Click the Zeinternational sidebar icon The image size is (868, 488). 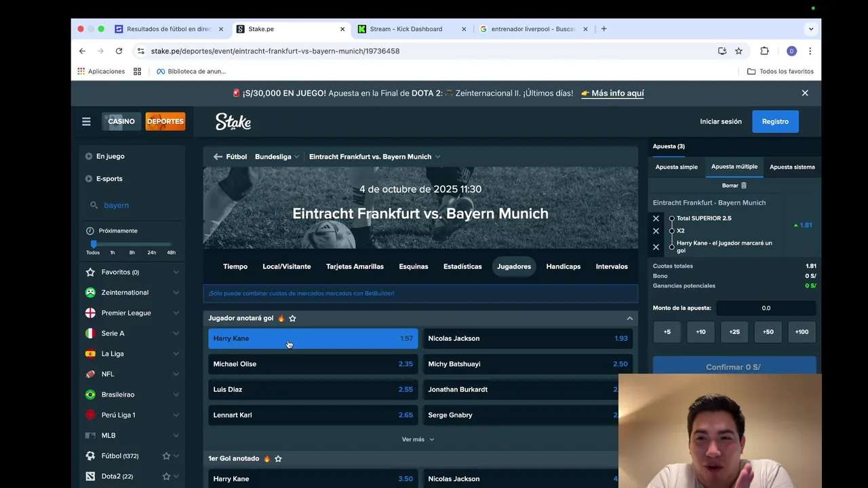click(x=90, y=292)
